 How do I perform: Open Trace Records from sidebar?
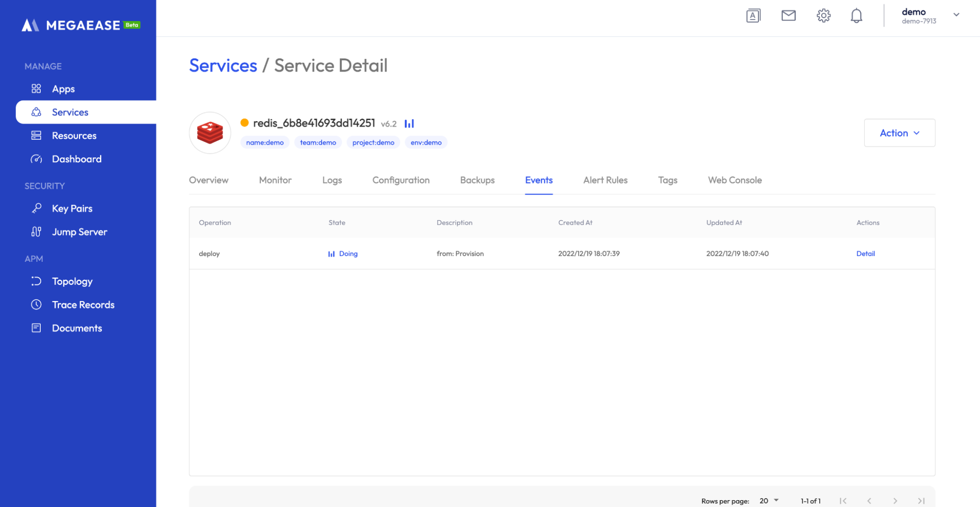pos(83,304)
